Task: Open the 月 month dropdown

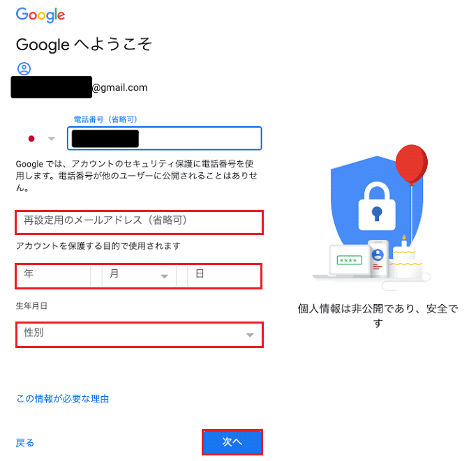Action: tap(139, 275)
